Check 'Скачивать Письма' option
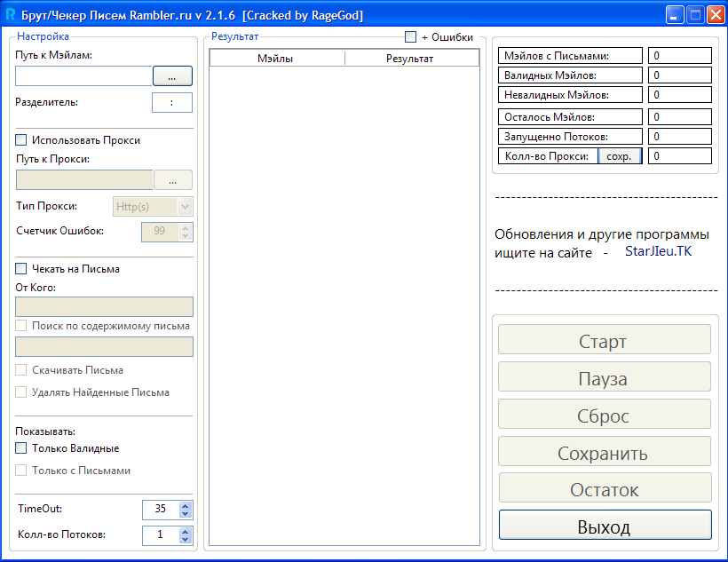The height and width of the screenshot is (562, 728). coord(21,370)
